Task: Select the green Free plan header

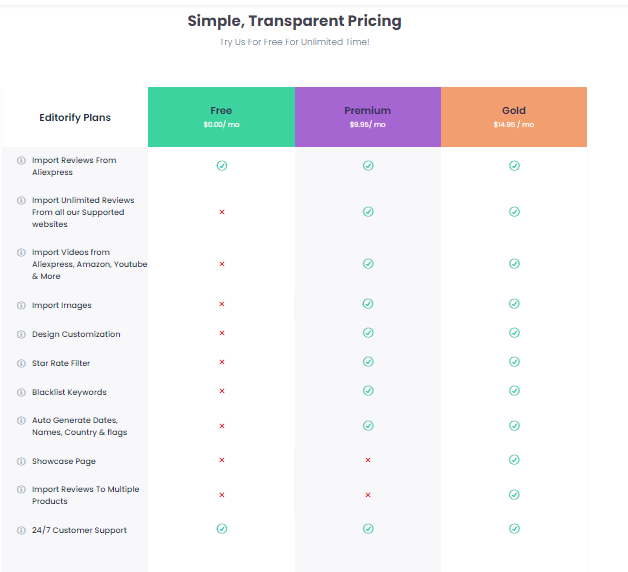Action: pos(222,117)
